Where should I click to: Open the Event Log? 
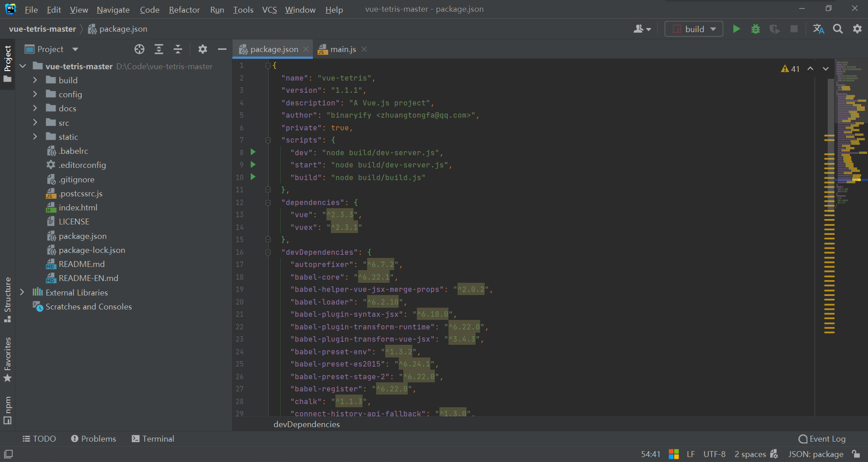[x=822, y=438]
